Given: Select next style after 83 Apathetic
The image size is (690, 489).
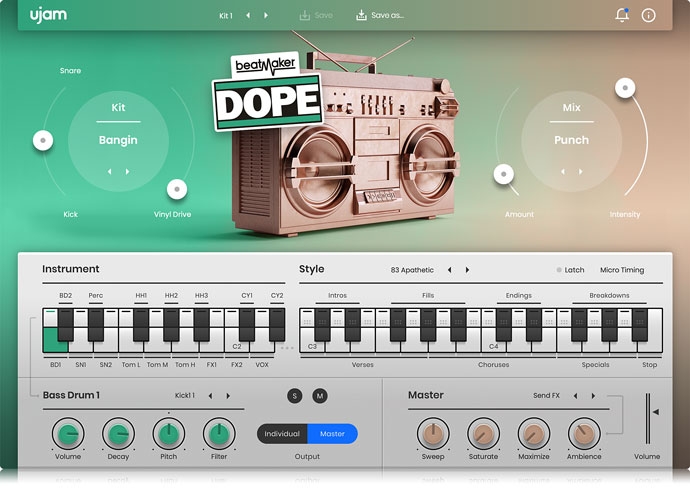Looking at the screenshot, I should [x=467, y=270].
